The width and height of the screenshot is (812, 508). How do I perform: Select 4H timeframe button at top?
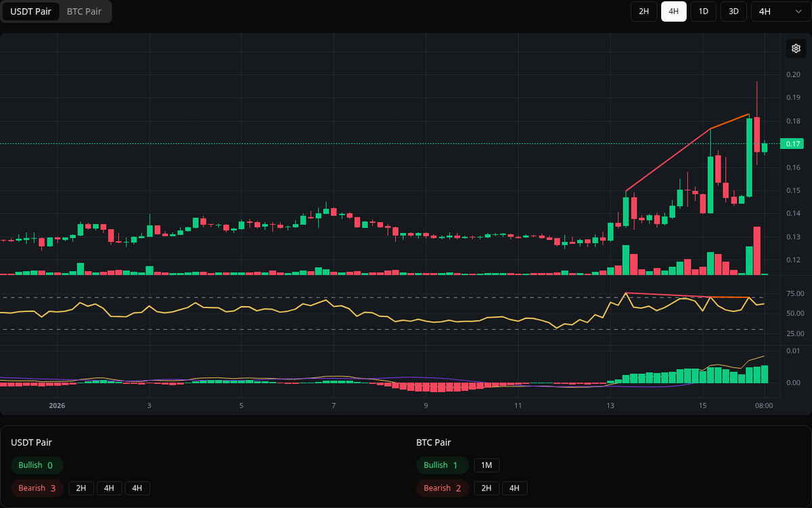[673, 12]
